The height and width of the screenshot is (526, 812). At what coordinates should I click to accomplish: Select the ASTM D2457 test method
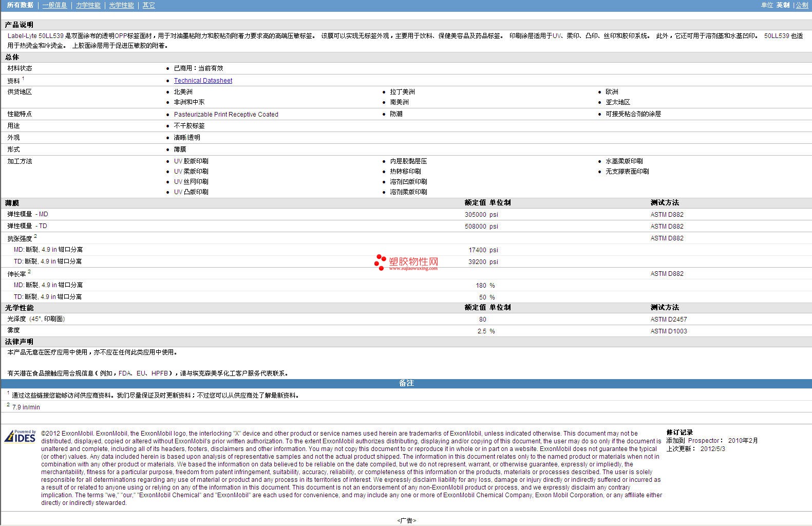[x=669, y=320]
